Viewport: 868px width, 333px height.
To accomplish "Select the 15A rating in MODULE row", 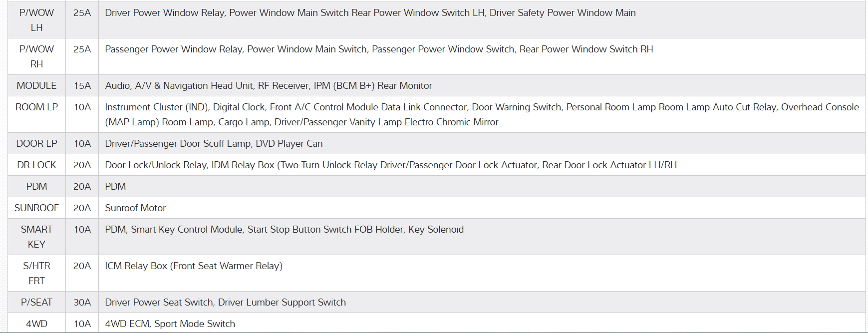I will pyautogui.click(x=82, y=85).
